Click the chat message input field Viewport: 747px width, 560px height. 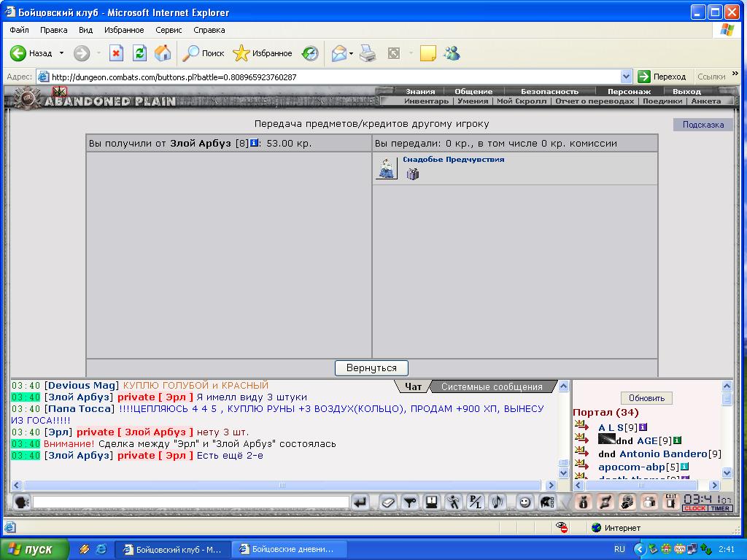[191, 502]
